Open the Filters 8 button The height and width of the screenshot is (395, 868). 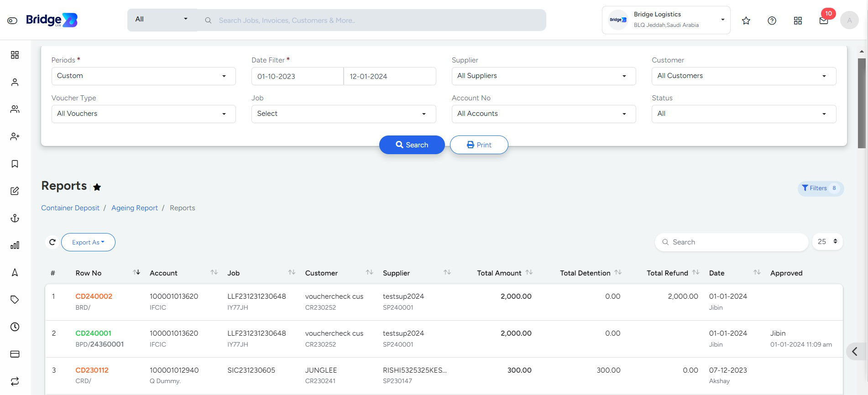pyautogui.click(x=821, y=188)
